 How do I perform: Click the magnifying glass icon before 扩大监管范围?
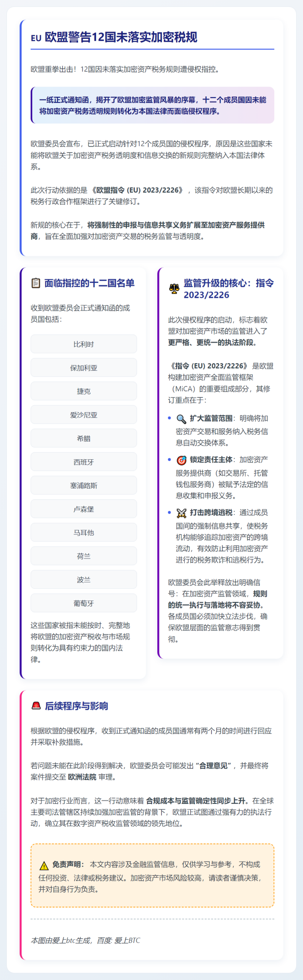(x=181, y=419)
